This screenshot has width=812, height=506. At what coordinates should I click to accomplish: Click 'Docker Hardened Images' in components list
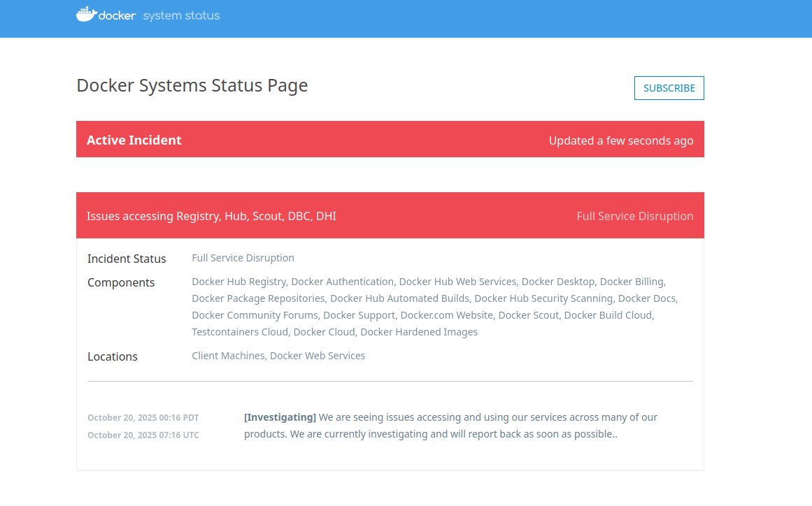point(419,332)
